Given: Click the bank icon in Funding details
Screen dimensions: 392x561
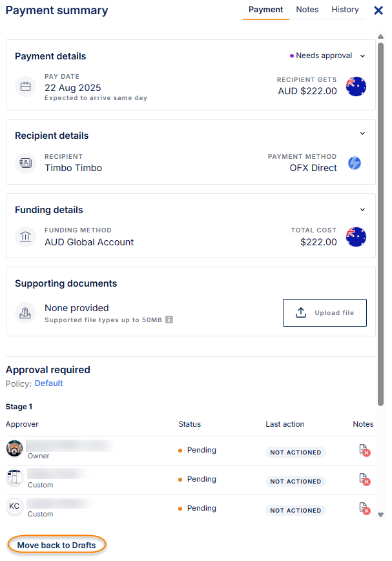Looking at the screenshot, I should (x=25, y=236).
